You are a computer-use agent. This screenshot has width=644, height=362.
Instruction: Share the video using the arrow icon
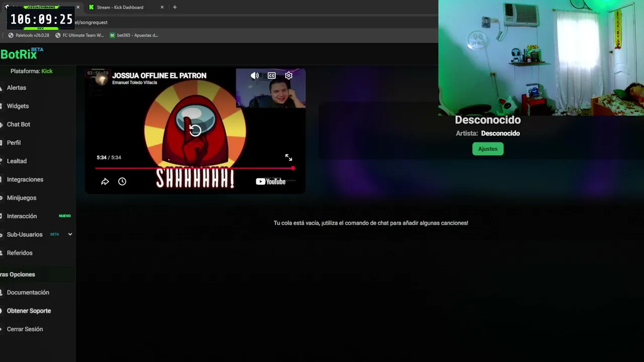[x=105, y=182]
